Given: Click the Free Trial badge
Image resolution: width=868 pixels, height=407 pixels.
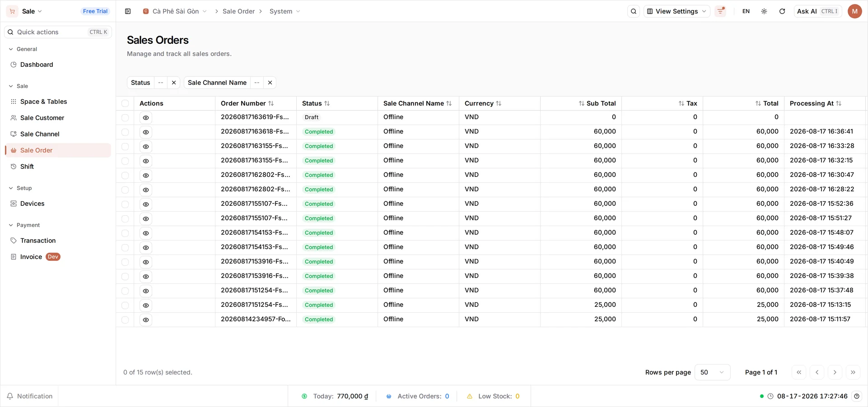Looking at the screenshot, I should [95, 11].
